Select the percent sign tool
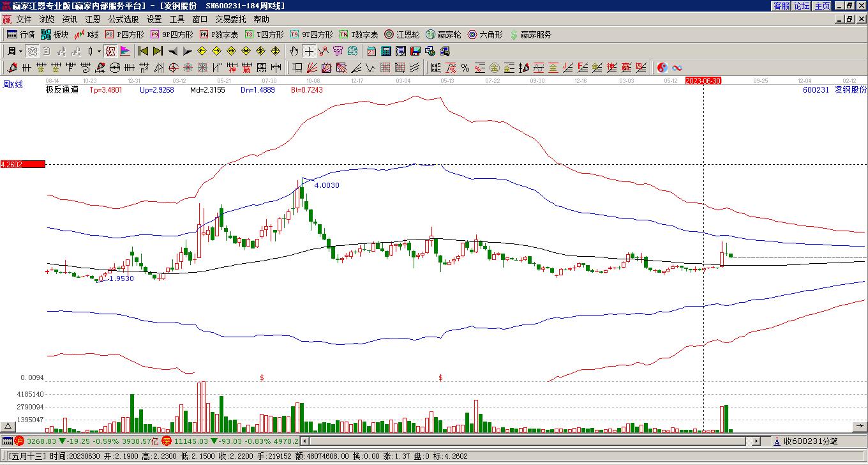The width and height of the screenshot is (868, 465). 465,68
